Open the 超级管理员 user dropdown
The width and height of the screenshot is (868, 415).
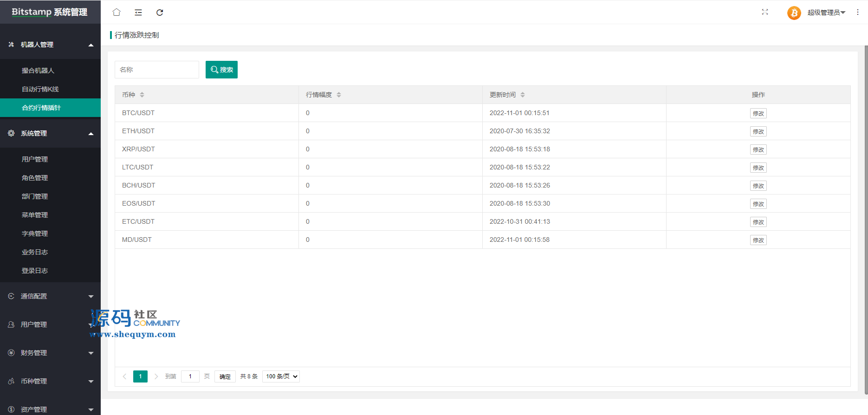coord(826,13)
